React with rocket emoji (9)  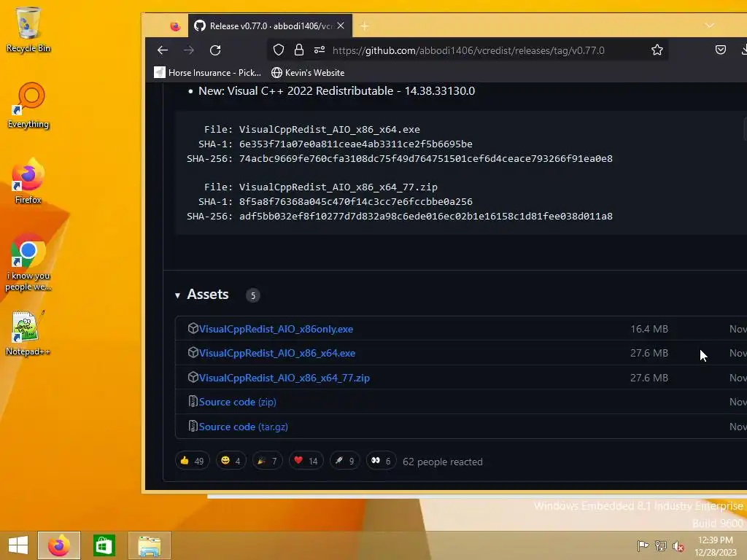point(344,461)
